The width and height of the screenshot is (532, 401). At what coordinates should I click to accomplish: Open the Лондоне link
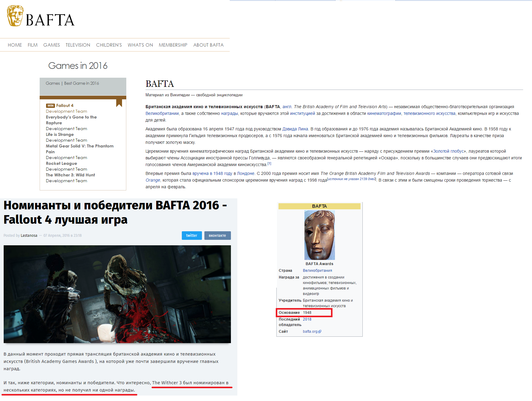tap(246, 173)
